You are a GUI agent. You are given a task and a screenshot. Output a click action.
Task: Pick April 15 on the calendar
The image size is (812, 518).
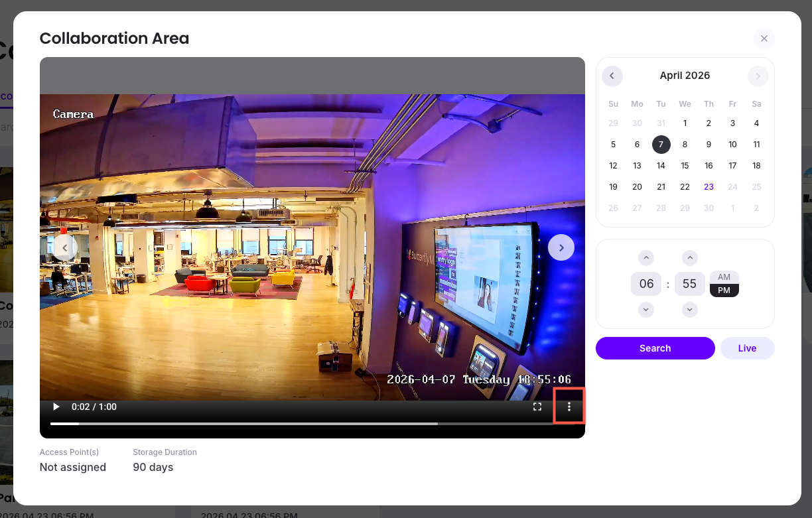(685, 166)
